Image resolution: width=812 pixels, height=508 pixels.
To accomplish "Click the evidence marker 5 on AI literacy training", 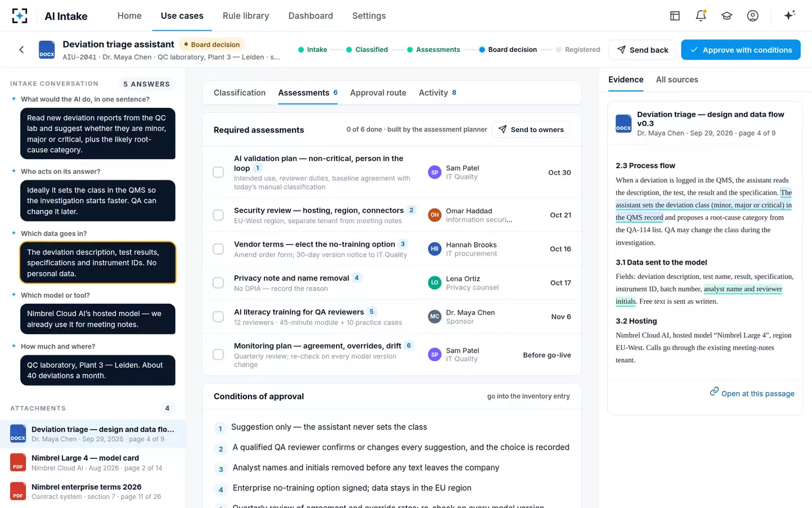I will coord(372,312).
